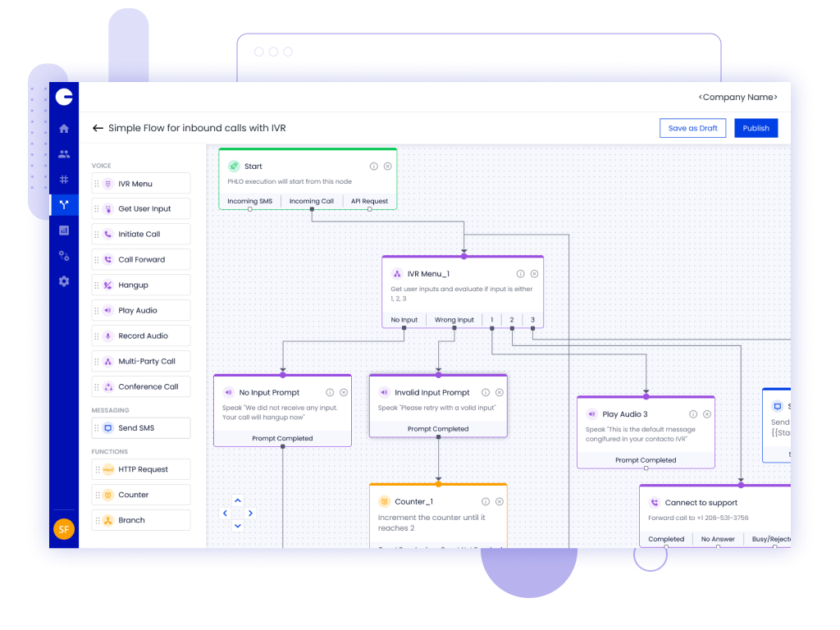
Task: Click the SF user avatar
Action: coord(64,529)
